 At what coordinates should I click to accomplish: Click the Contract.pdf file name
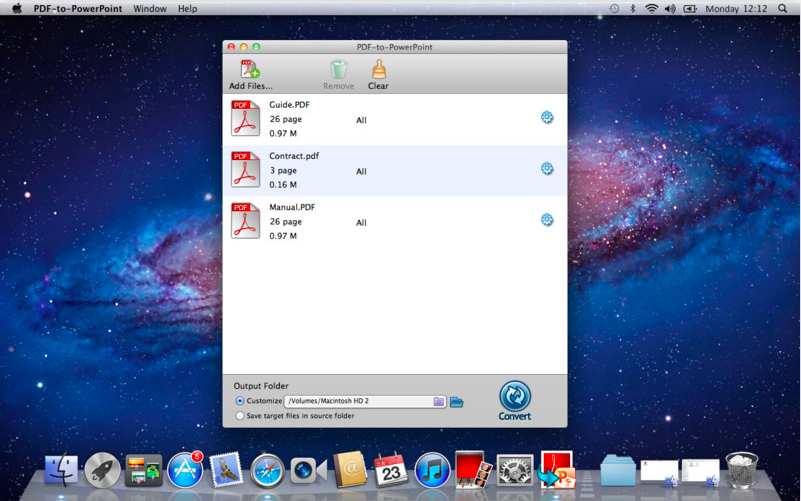pyautogui.click(x=294, y=156)
